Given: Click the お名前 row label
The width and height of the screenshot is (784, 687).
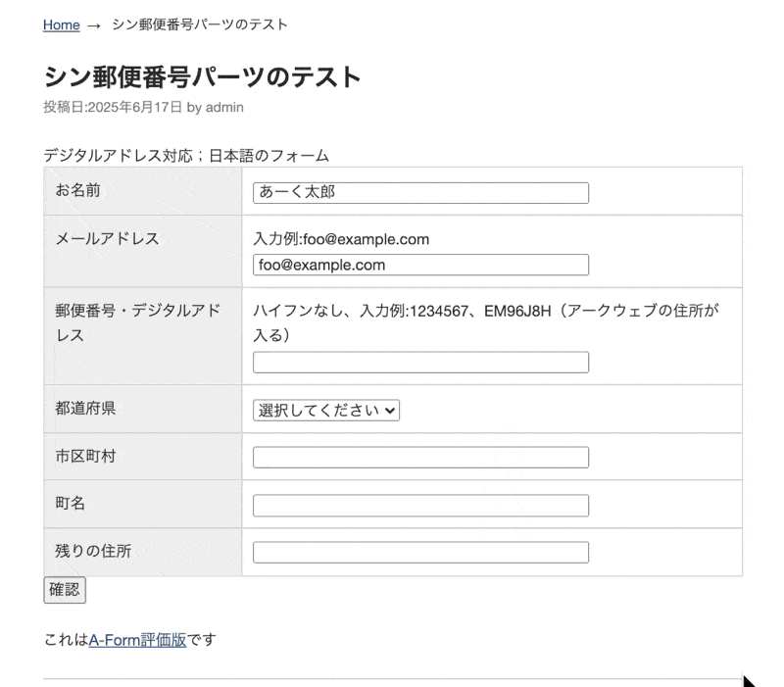Looking at the screenshot, I should [78, 191].
